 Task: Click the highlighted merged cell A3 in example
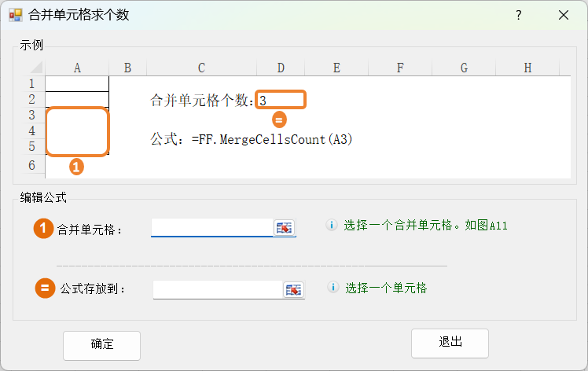(x=77, y=130)
